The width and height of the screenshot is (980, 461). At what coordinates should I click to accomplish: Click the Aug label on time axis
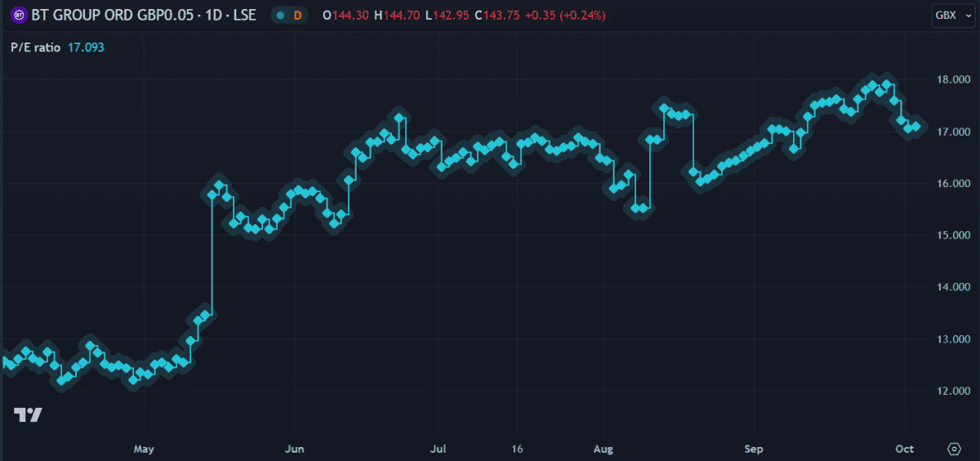(x=603, y=450)
